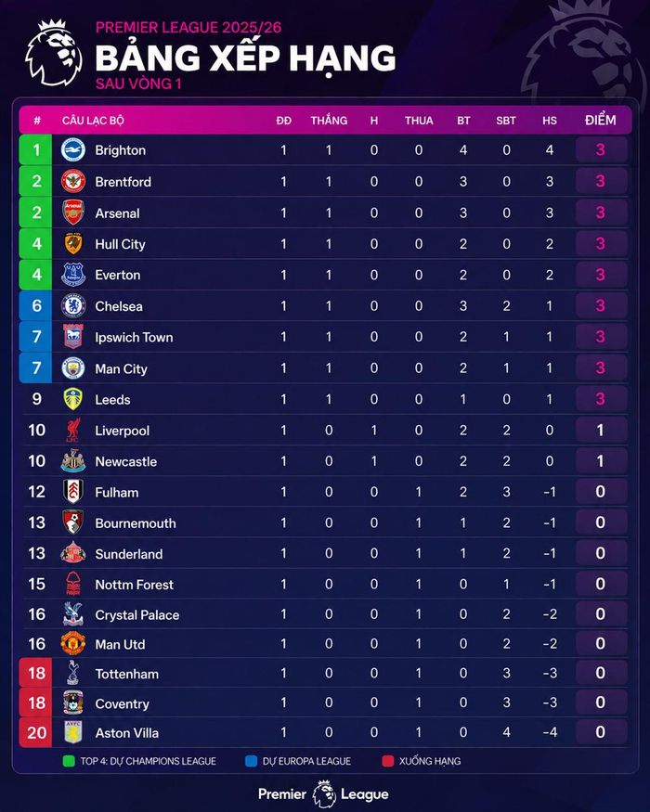This screenshot has height=812, width=650.
Task: Click the Crystal Palace eagle crest
Action: 73,614
